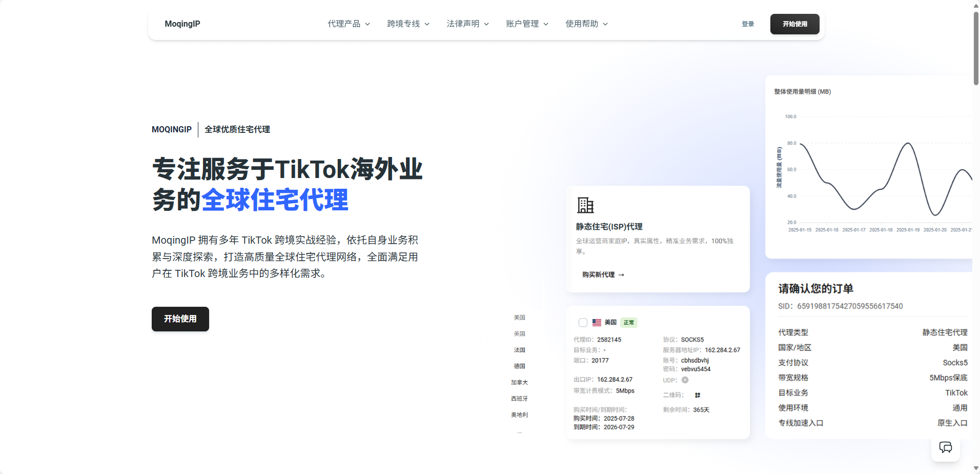This screenshot has height=474, width=980.
Task: Click the MoqingIP logo
Action: (182, 24)
